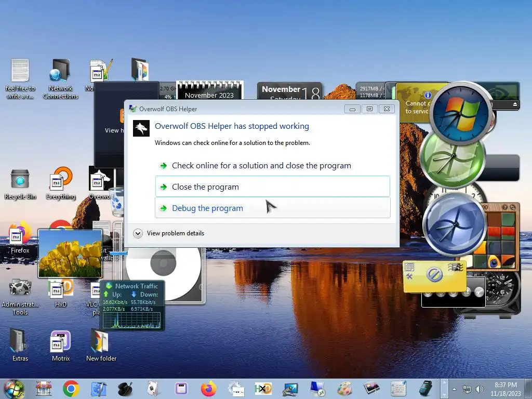
Task: Click the taskbar clock showing 8:37 PM
Action: [x=506, y=389]
